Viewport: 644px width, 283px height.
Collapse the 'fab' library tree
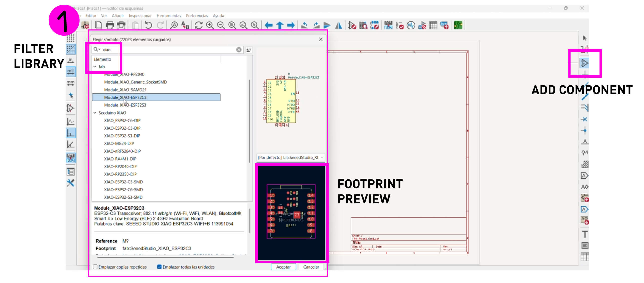point(95,67)
